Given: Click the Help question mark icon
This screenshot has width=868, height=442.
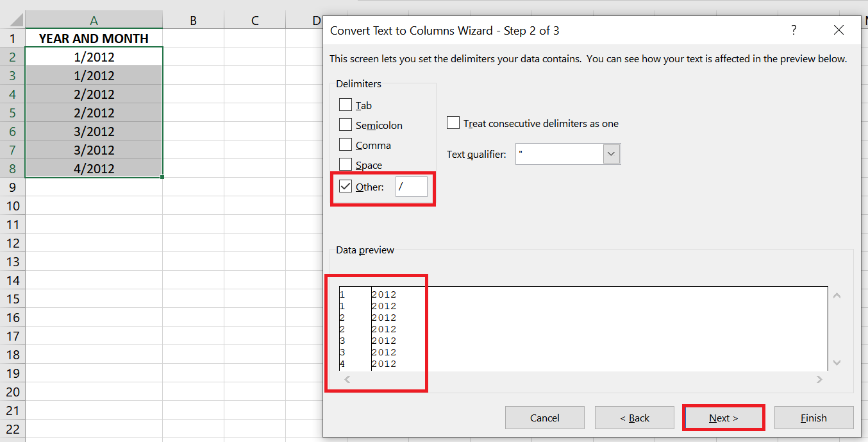Looking at the screenshot, I should (x=794, y=30).
